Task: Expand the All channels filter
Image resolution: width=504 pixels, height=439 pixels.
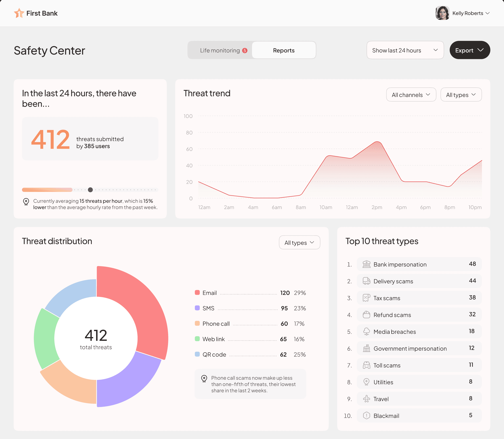Action: tap(411, 95)
